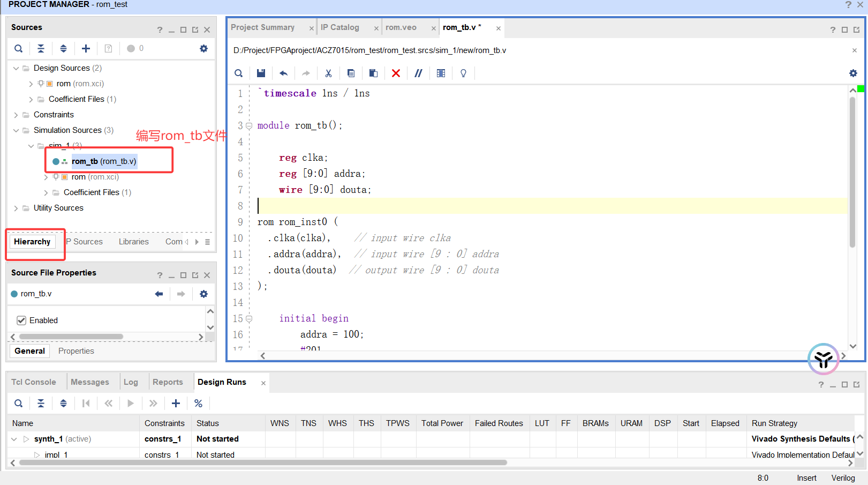868x485 pixels.
Task: Undo last edit in editor toolbar
Action: [283, 73]
